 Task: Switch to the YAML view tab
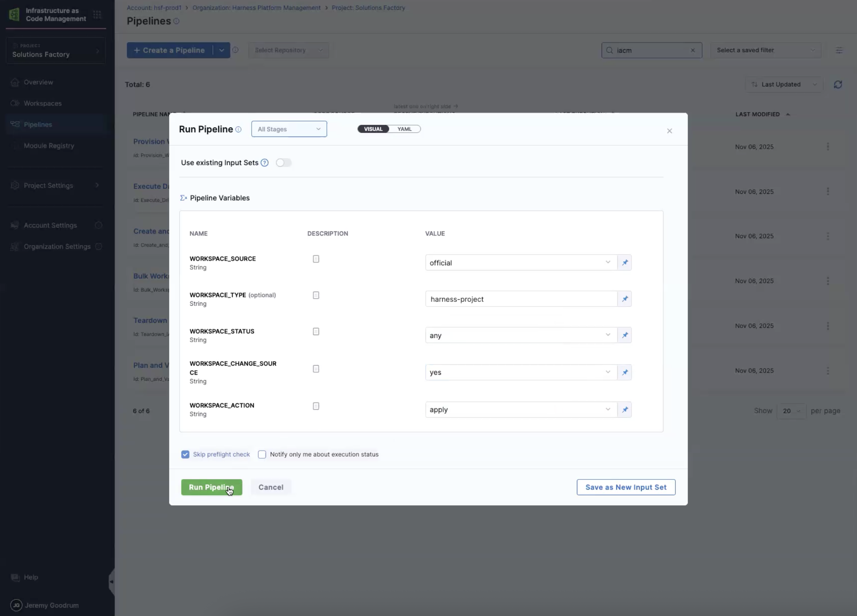click(x=404, y=129)
